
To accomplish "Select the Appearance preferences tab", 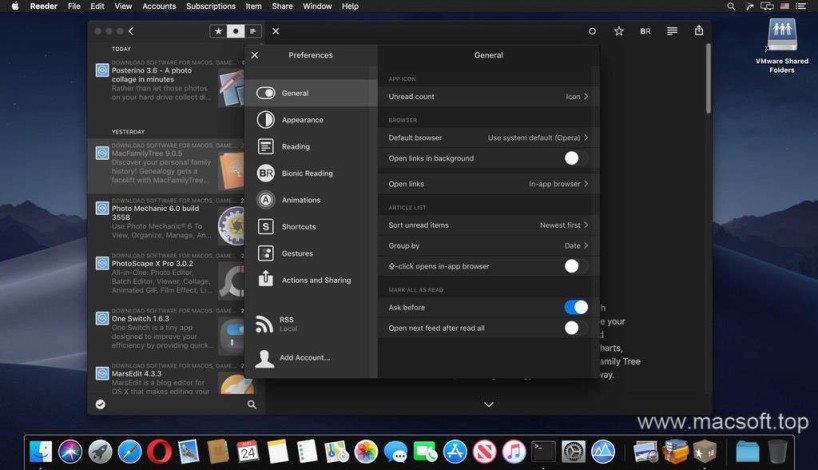I will click(x=302, y=120).
